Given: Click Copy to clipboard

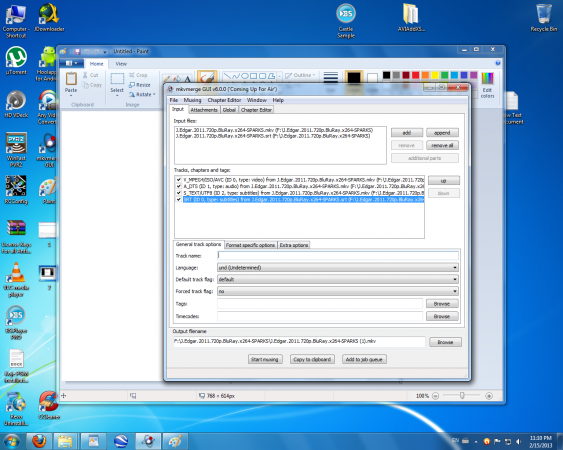Looking at the screenshot, I should pos(312,359).
